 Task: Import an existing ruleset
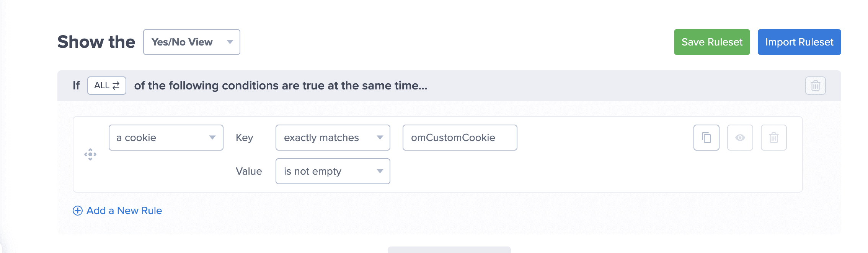click(x=799, y=42)
